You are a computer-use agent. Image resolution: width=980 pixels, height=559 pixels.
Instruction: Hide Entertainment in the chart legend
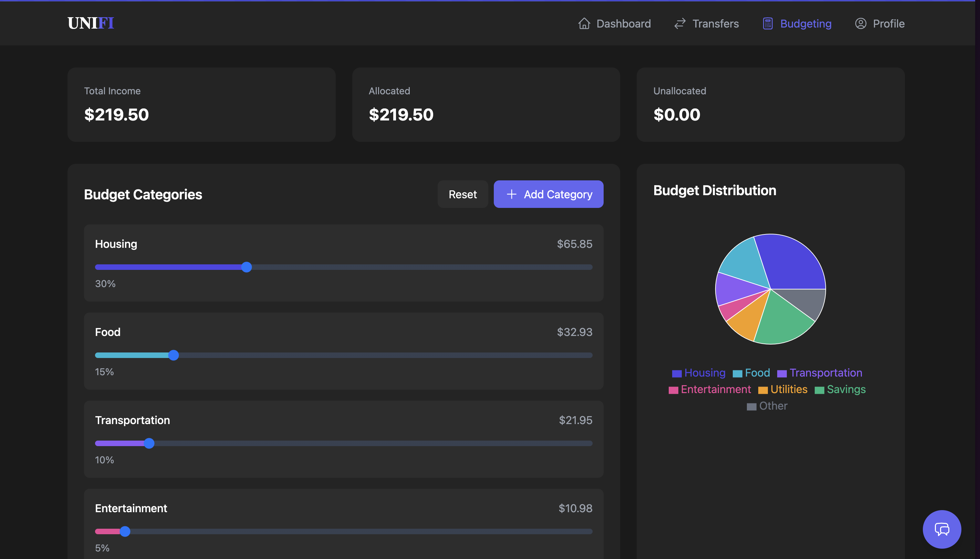coord(709,389)
